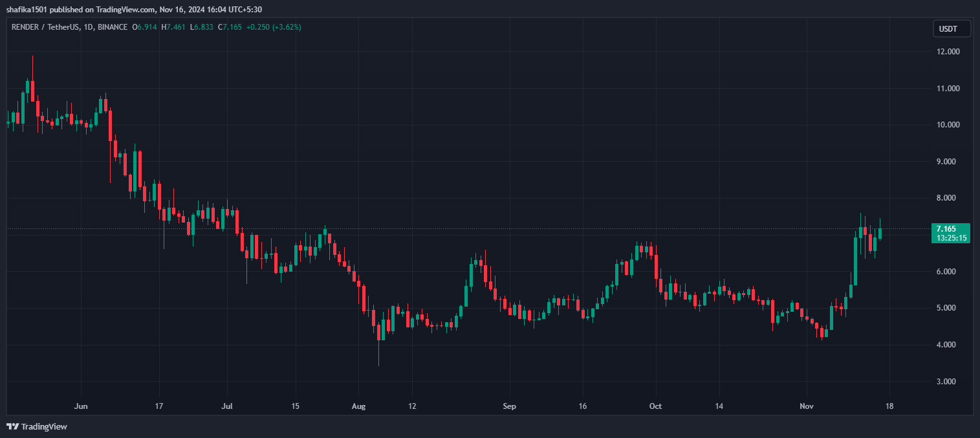Click the 3.000 price axis label
Viewport: 980px width, 438px height.
point(947,382)
